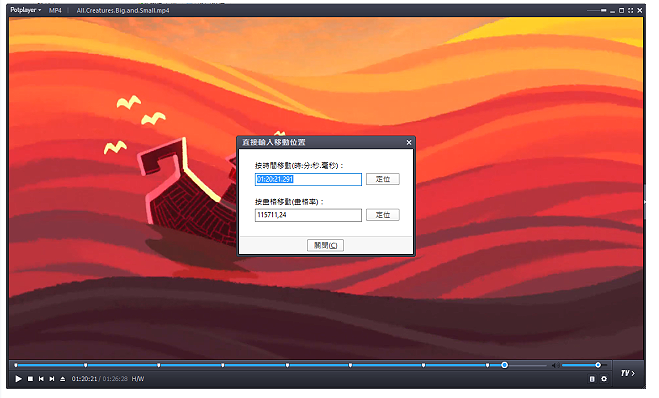Mute audio with the speaker icon

(x=555, y=365)
